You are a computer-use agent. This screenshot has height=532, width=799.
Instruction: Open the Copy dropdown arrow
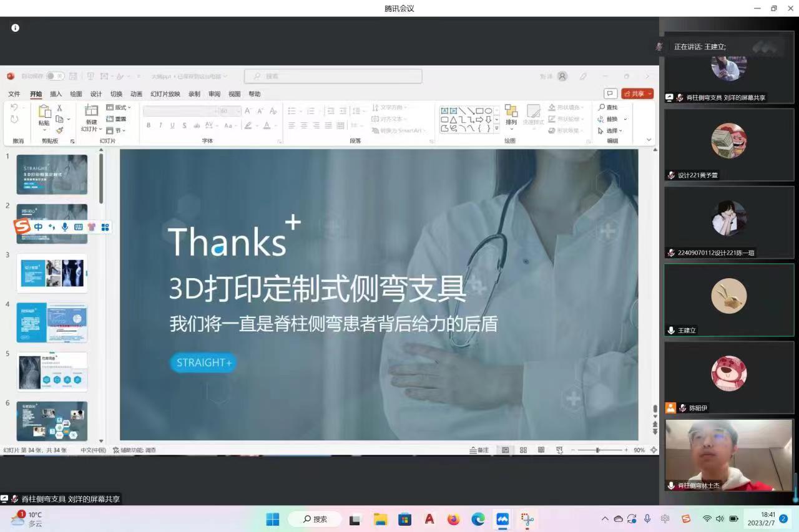pyautogui.click(x=68, y=119)
